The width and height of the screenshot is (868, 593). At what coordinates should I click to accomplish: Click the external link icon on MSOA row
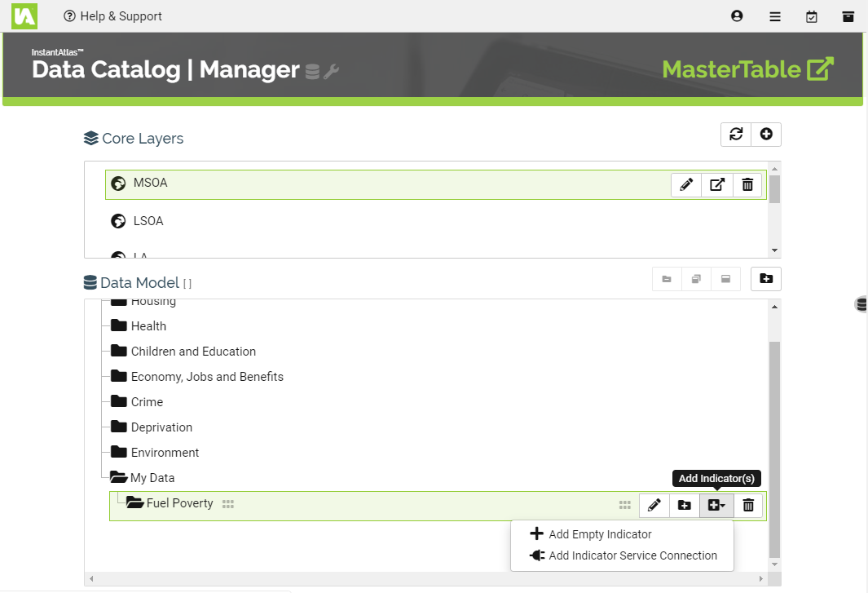[x=716, y=184]
